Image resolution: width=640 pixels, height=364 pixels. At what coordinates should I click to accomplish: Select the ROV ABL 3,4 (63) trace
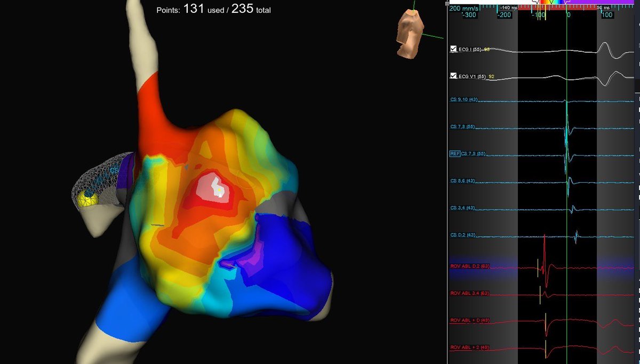[470, 293]
